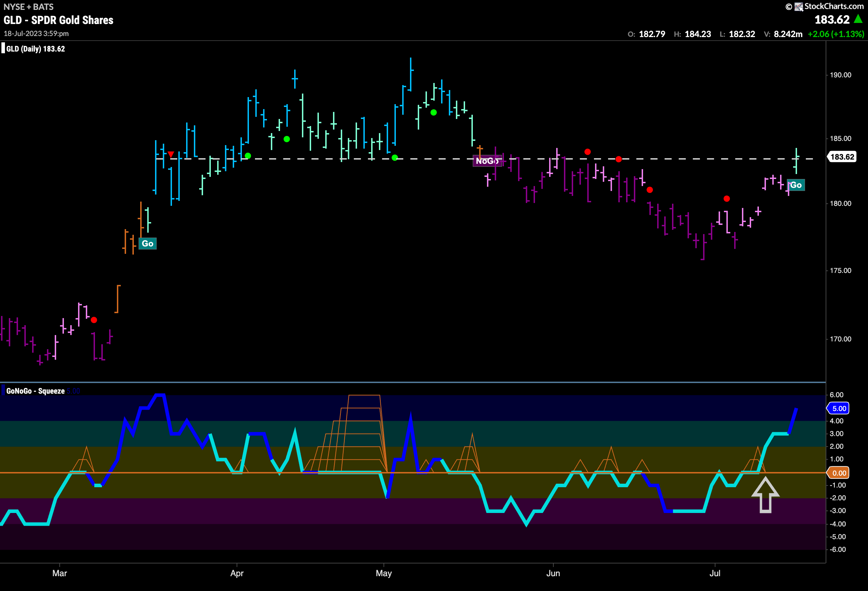Click the green dot near early April
Screen dimensions: 868x591
pyautogui.click(x=248, y=156)
